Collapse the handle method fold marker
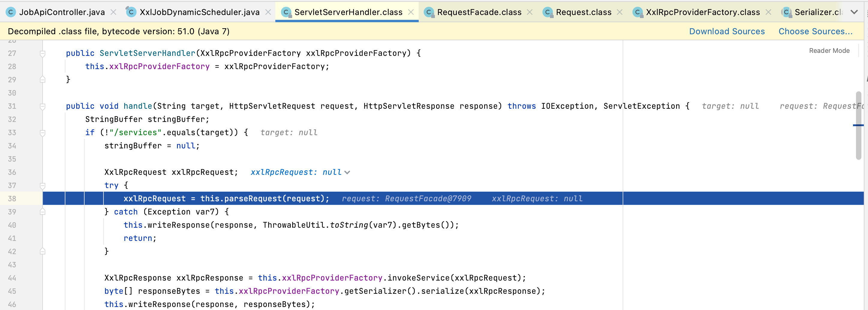Viewport: 868px width, 310px height. 43,107
